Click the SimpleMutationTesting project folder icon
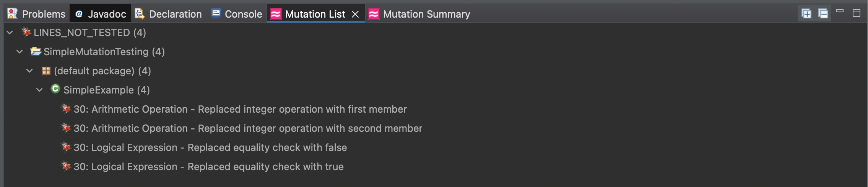The image size is (868, 187). pyautogui.click(x=36, y=51)
